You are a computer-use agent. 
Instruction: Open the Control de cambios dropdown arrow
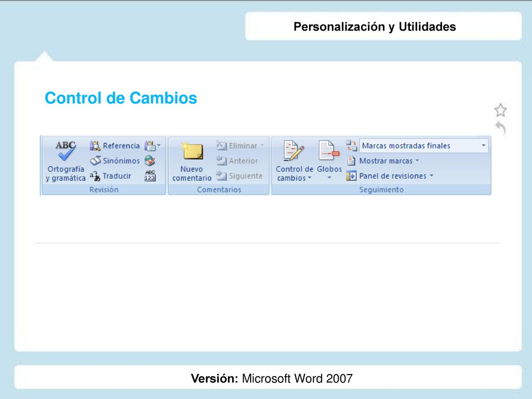pos(310,178)
